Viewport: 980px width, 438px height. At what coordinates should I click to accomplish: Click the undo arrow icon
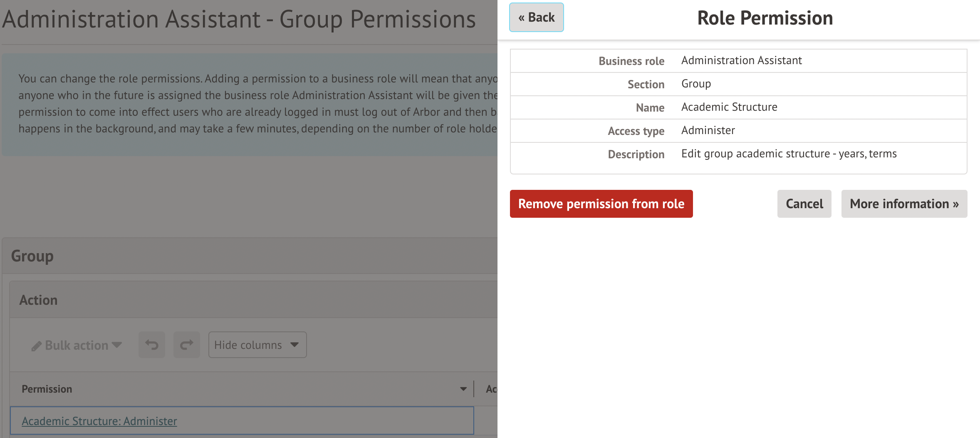(152, 345)
